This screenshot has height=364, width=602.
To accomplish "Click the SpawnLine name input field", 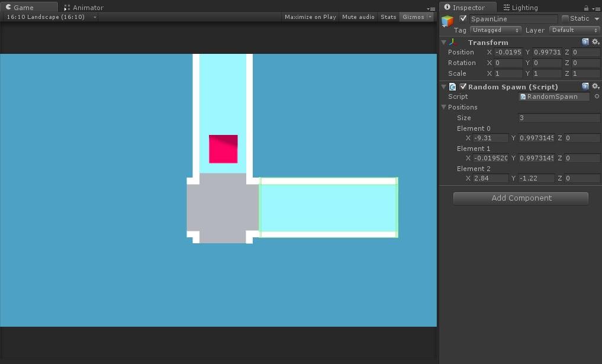I will pos(513,19).
